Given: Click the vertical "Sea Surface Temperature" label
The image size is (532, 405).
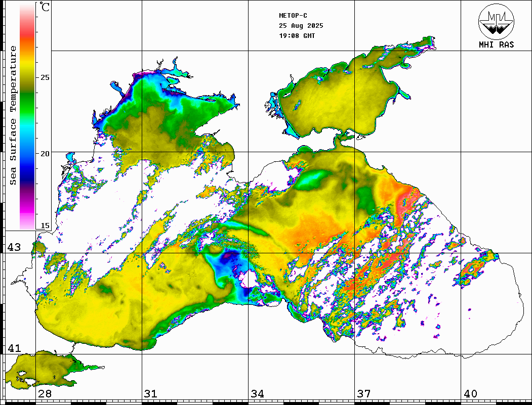Looking at the screenshot, I should tap(13, 115).
